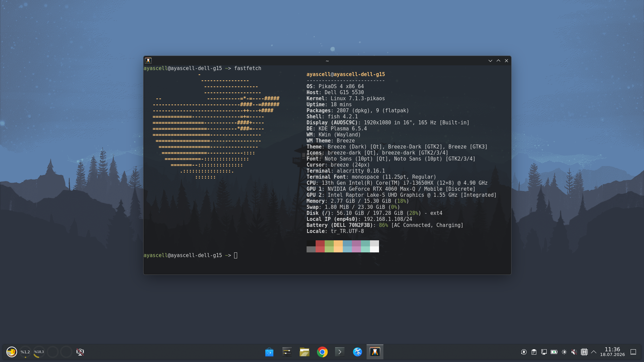Viewport: 644px width, 362px height.
Task: Open the file manager from the taskbar
Action: 305,352
